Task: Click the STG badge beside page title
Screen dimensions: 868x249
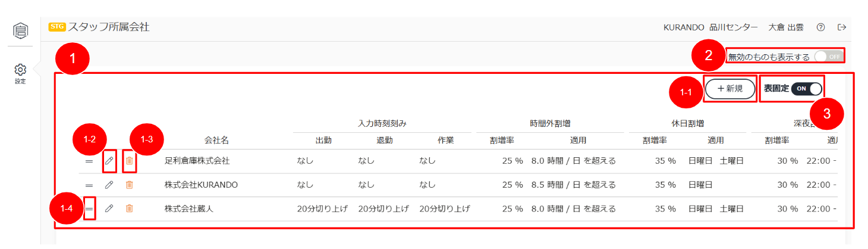Action: [56, 27]
